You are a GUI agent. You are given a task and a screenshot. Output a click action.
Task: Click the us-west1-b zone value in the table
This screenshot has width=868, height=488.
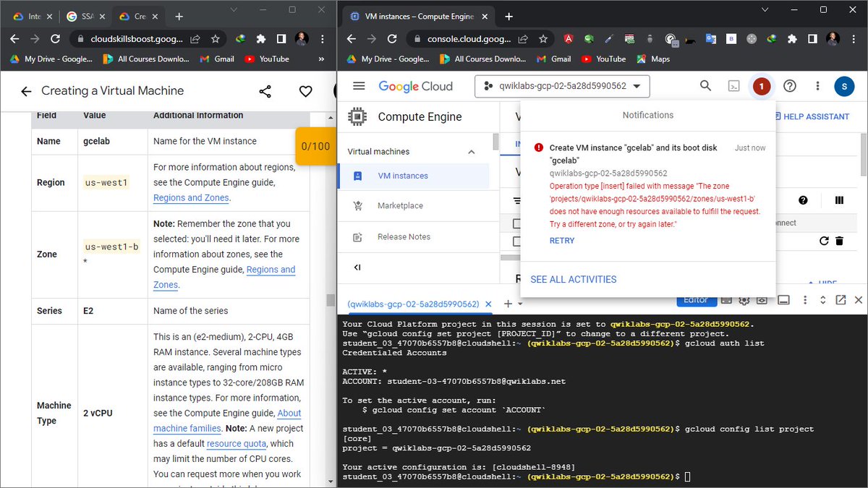pos(111,247)
